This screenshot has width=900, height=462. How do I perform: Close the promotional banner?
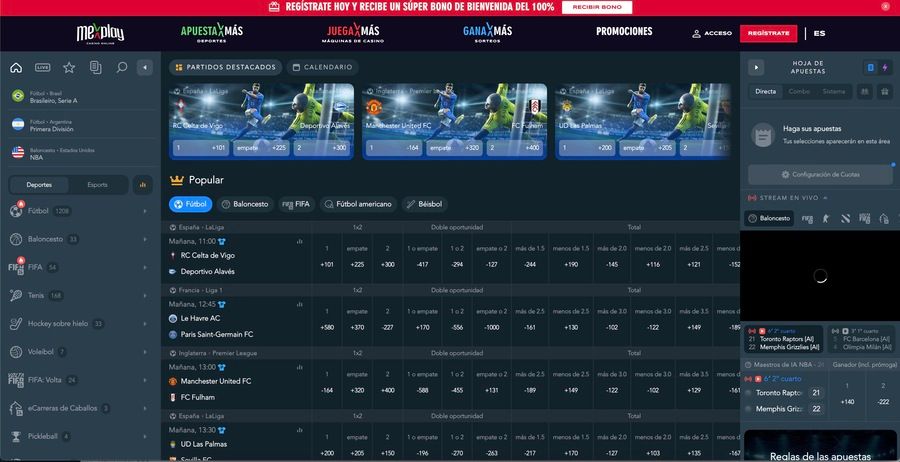885,7
